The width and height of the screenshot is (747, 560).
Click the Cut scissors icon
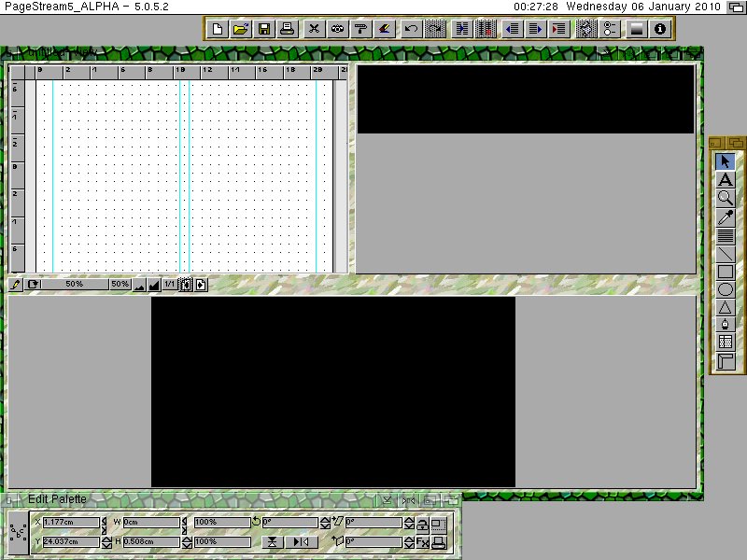(x=314, y=29)
